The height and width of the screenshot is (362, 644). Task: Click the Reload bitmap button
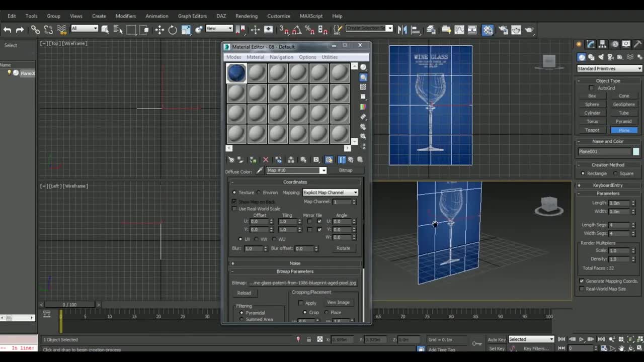[244, 293]
